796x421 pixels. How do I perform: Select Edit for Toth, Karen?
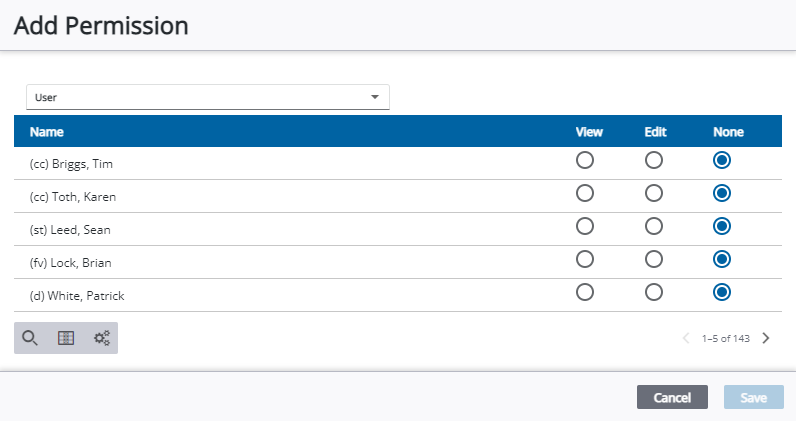(654, 193)
